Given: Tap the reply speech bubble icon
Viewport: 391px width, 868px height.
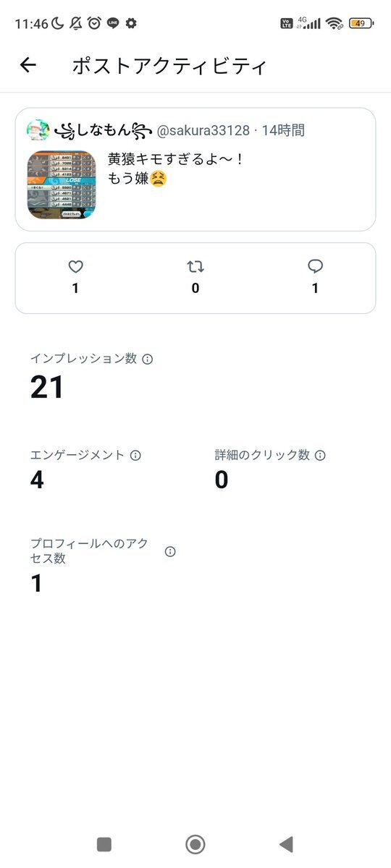Looking at the screenshot, I should click(315, 267).
